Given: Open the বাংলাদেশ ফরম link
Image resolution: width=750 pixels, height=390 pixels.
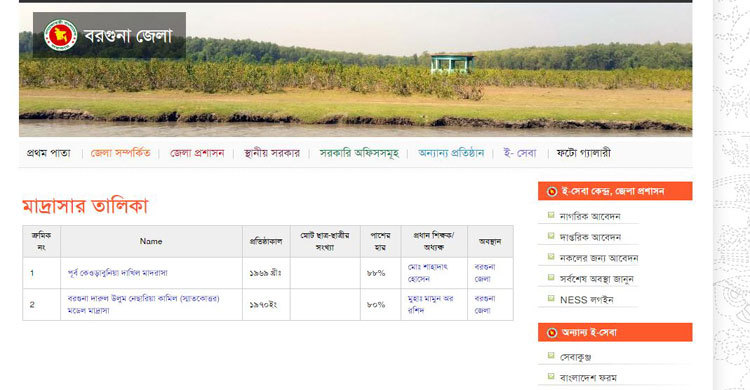Looking at the screenshot, I should (588, 378).
